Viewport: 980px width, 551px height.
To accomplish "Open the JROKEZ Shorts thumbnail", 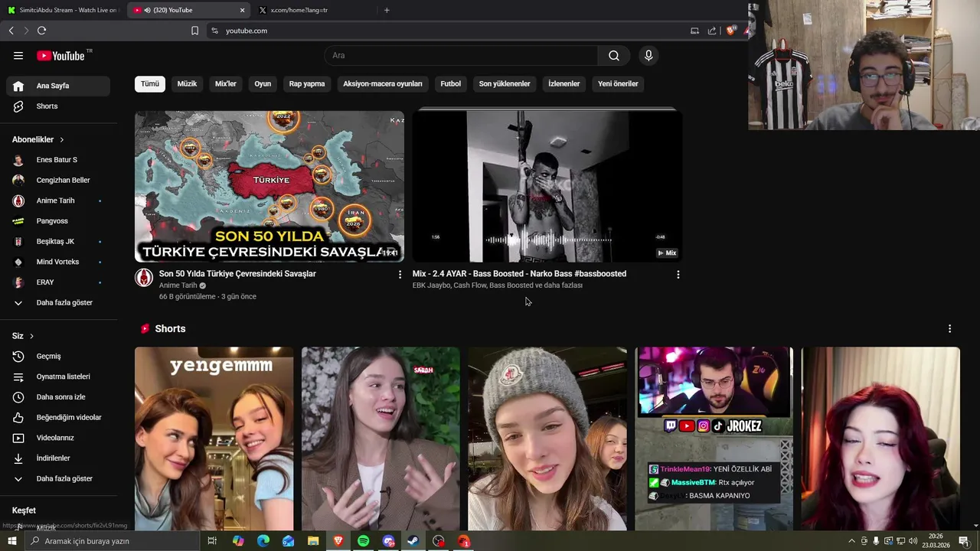I will pos(714,439).
